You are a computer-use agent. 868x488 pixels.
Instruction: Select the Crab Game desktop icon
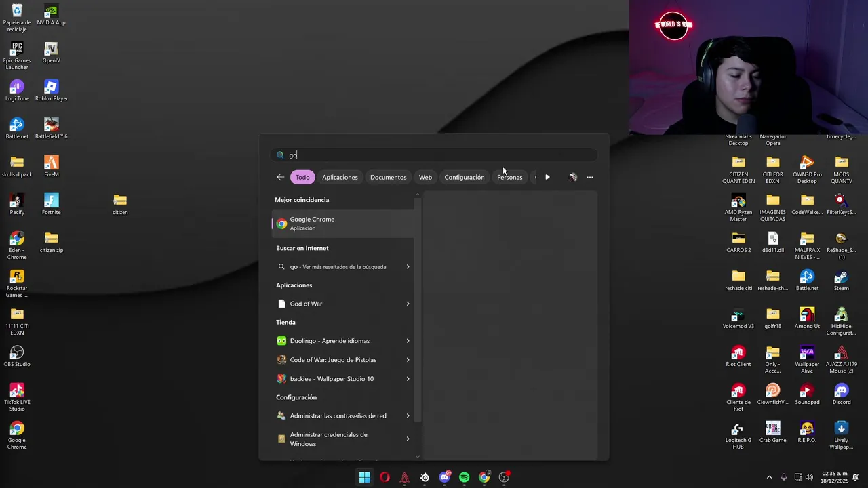click(773, 432)
